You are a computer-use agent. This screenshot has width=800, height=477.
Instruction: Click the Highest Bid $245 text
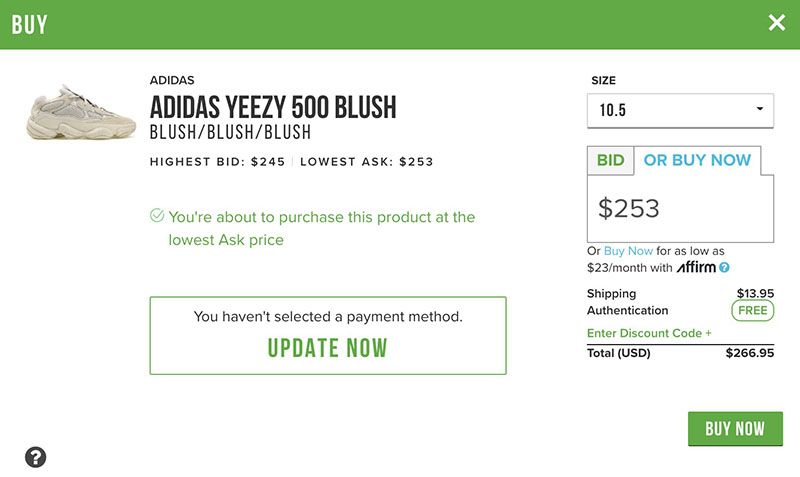pos(217,162)
